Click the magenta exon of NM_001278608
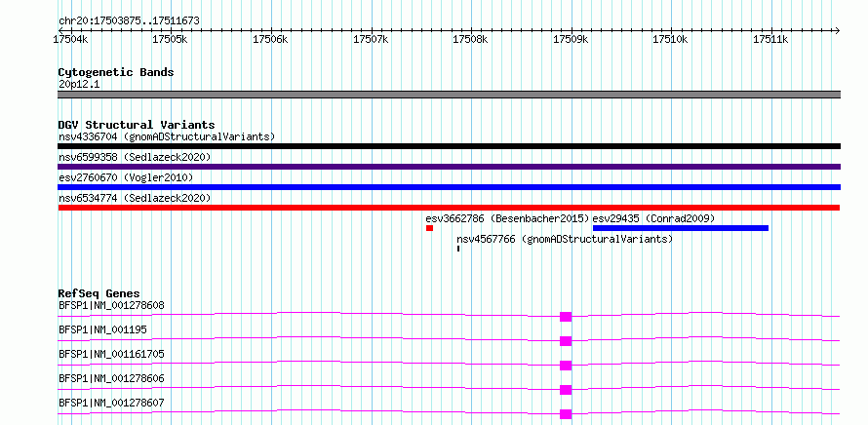This screenshot has width=868, height=425. (x=566, y=317)
